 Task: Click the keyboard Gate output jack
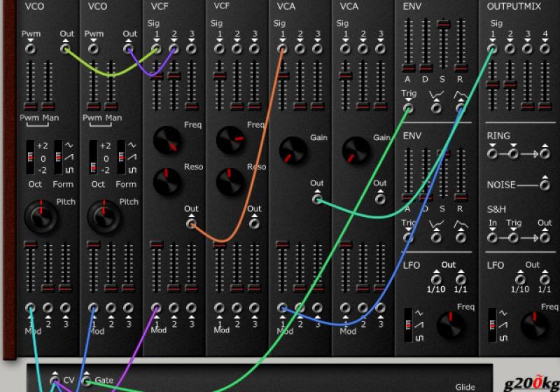86,381
